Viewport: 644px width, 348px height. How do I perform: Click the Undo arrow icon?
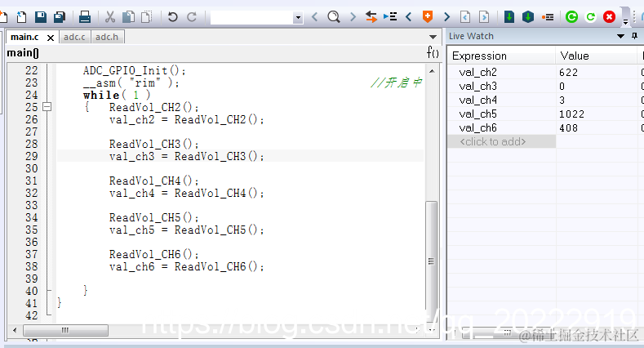(172, 17)
